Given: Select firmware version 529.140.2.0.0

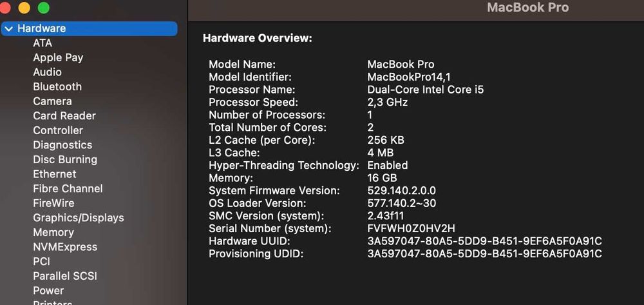Looking at the screenshot, I should pos(401,191).
